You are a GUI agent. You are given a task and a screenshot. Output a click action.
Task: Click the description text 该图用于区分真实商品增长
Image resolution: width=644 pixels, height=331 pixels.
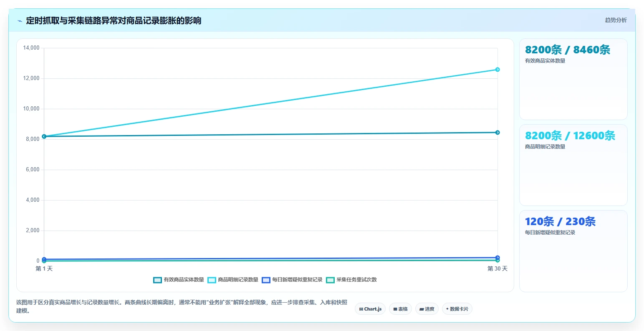pos(182,306)
